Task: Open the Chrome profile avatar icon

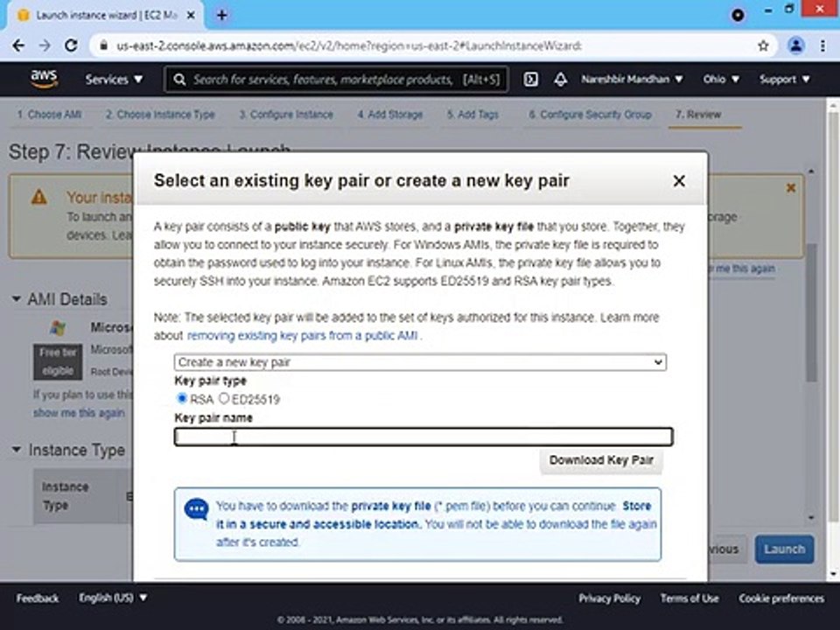Action: [796, 45]
